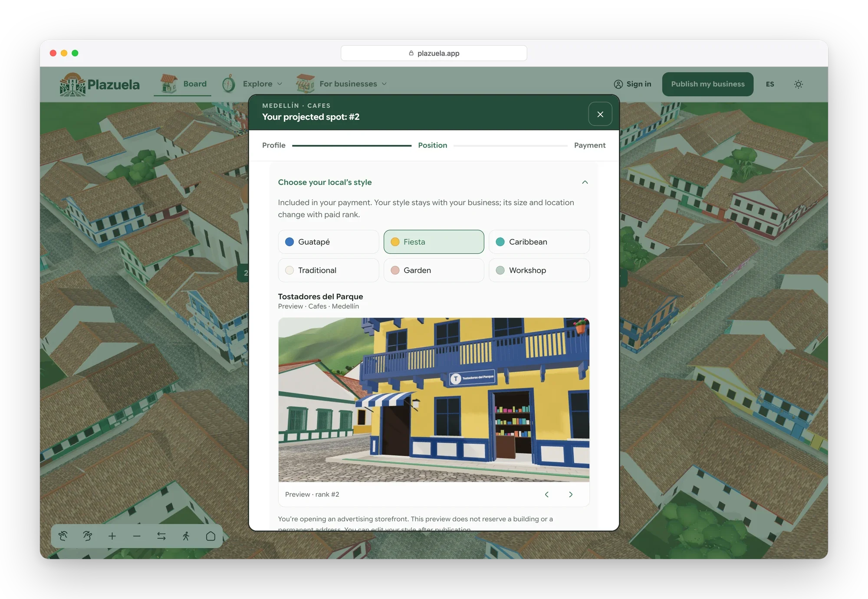Click the storefront preview image

coord(434,400)
